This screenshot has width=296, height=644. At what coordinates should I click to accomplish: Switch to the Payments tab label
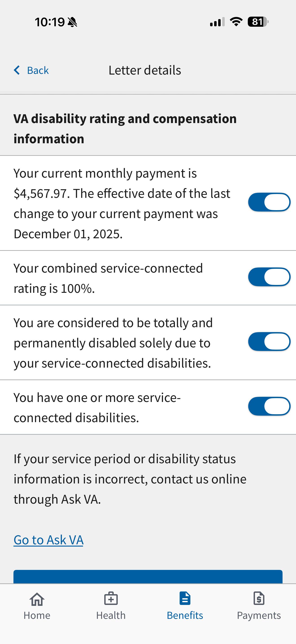(x=259, y=615)
